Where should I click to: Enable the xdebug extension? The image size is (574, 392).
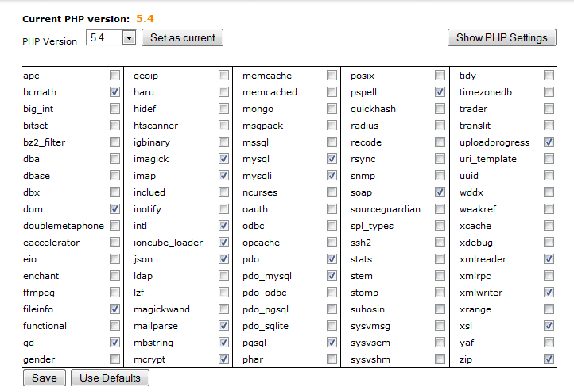coord(549,243)
